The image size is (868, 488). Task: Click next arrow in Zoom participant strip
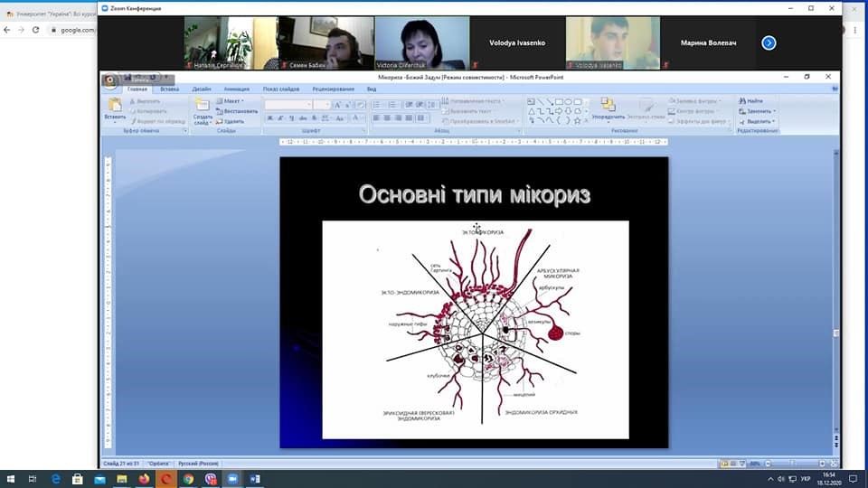[769, 42]
